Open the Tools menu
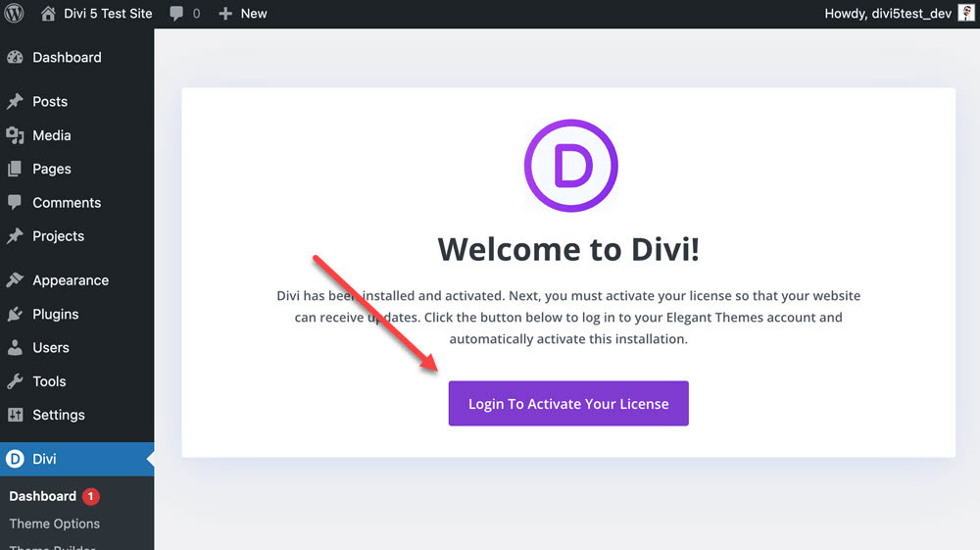The width and height of the screenshot is (980, 550). [x=49, y=381]
